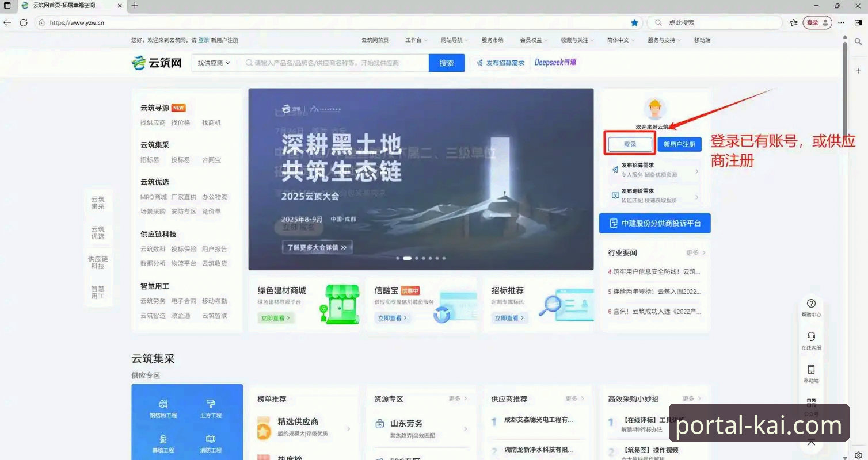Click the blue 搜索 button

tap(447, 63)
